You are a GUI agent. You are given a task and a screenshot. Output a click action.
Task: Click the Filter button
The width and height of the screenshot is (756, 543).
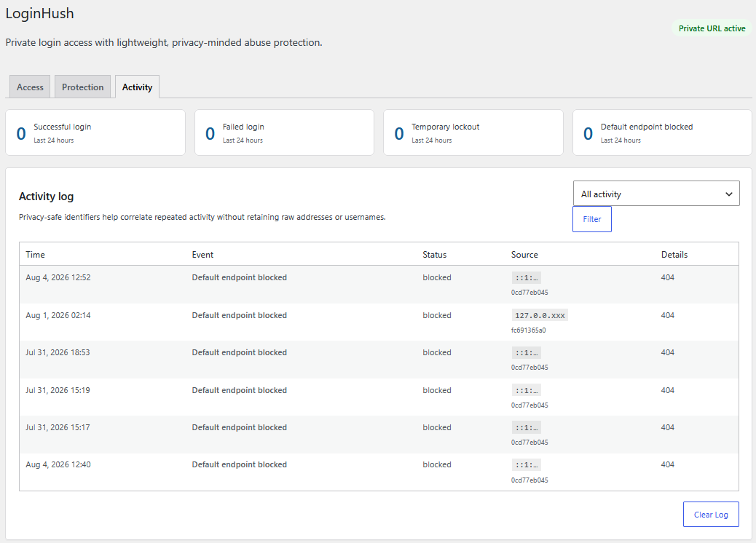pyautogui.click(x=591, y=219)
